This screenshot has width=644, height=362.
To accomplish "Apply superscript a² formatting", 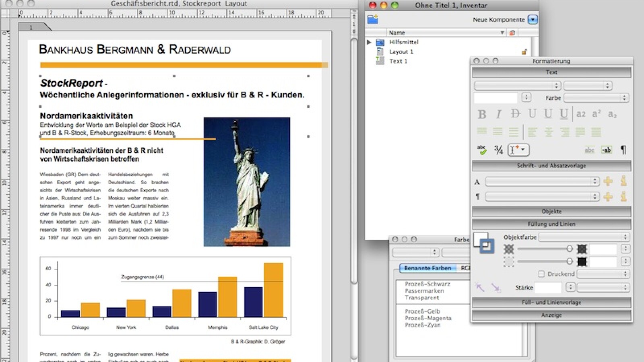I will (x=597, y=114).
